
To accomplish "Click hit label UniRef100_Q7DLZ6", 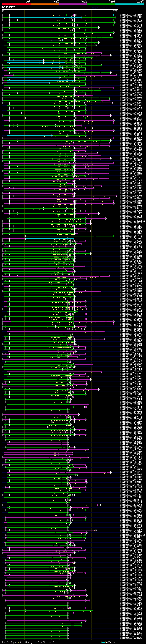I will click(131, 50).
